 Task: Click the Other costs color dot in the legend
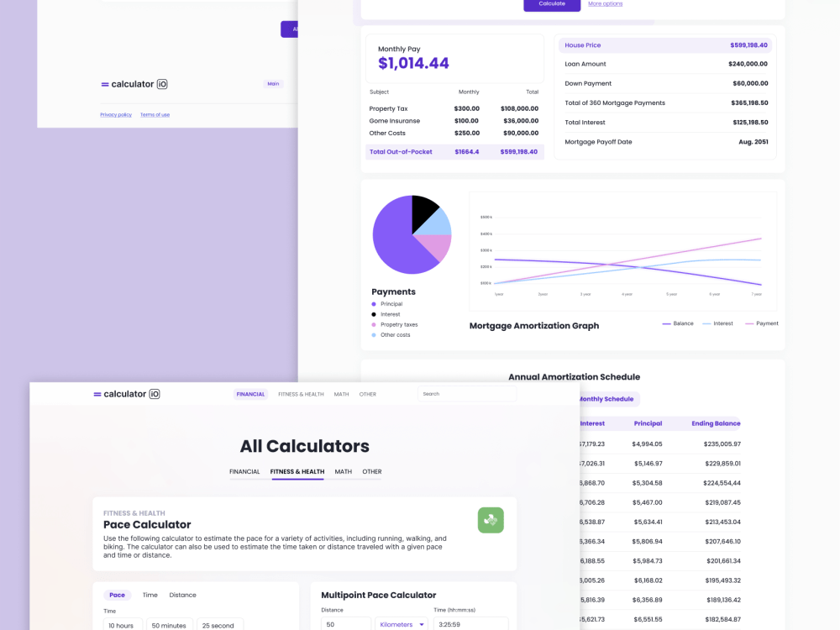374,334
